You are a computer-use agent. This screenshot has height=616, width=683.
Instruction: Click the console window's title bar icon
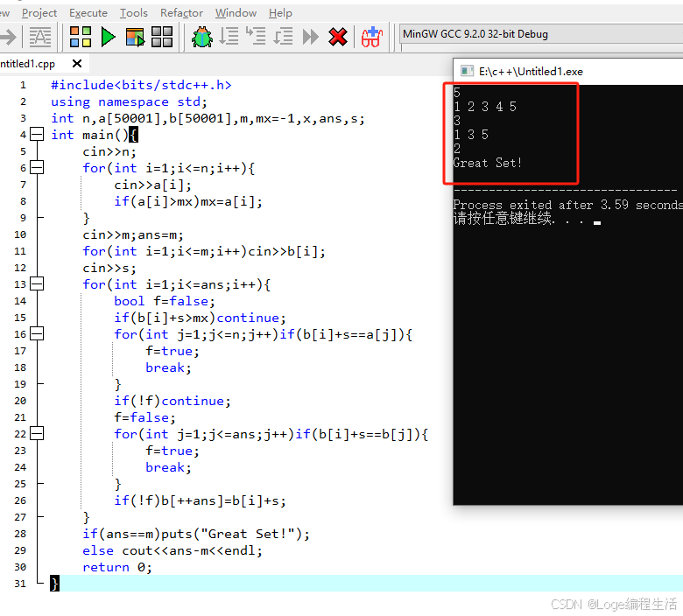(467, 71)
